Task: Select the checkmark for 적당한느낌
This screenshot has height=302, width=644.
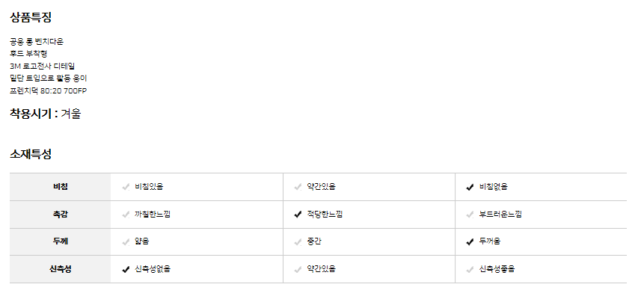Action: point(298,215)
